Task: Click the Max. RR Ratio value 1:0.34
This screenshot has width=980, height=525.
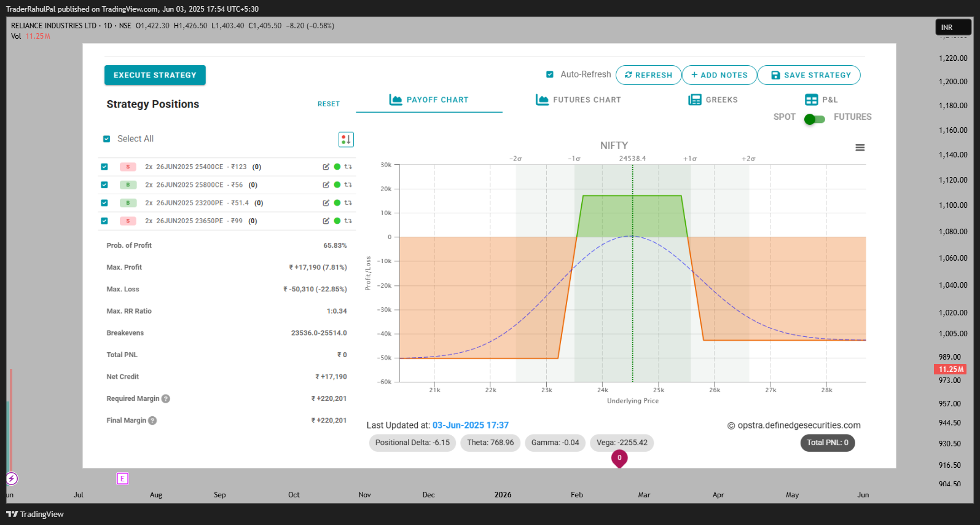Action: tap(337, 311)
